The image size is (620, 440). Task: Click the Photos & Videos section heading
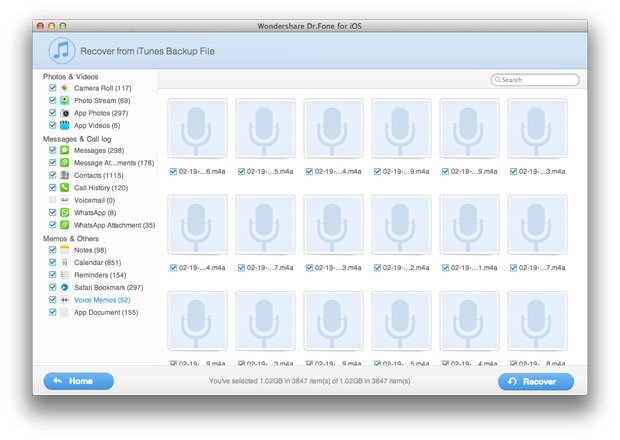point(70,76)
